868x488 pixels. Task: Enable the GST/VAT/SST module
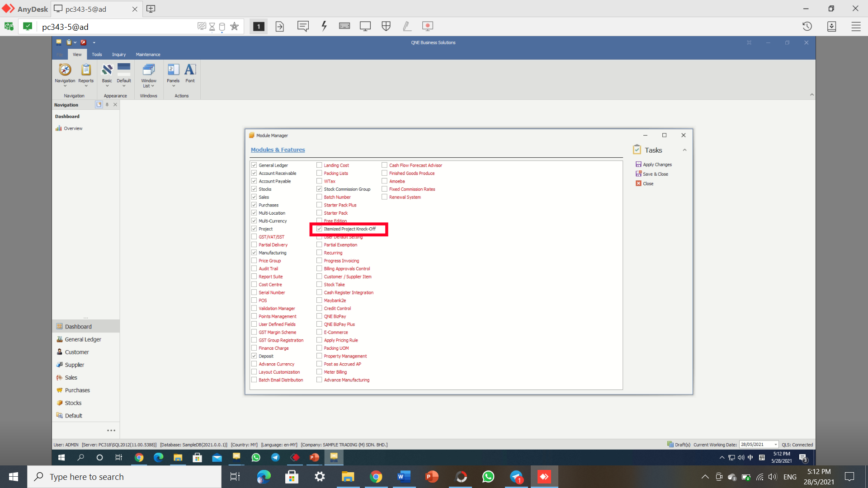[x=254, y=237]
